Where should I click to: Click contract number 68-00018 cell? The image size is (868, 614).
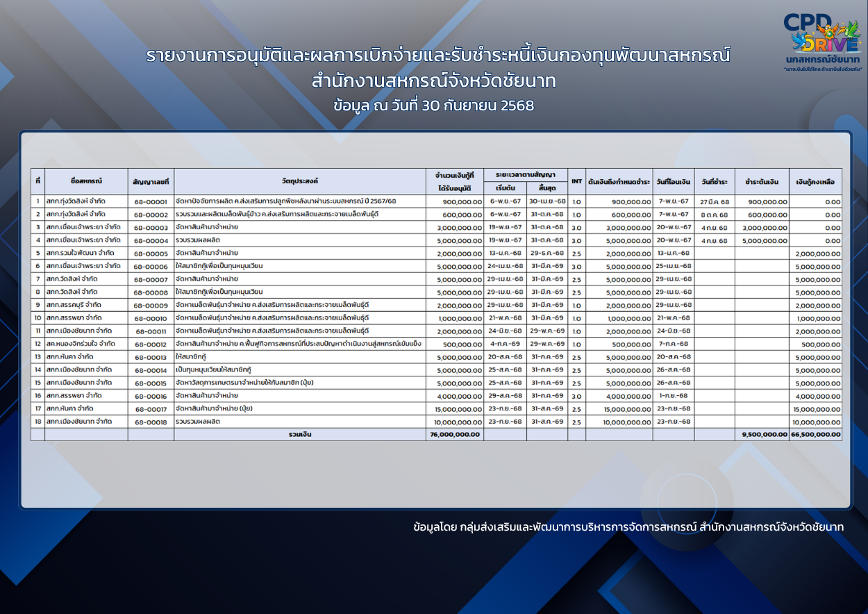(151, 422)
